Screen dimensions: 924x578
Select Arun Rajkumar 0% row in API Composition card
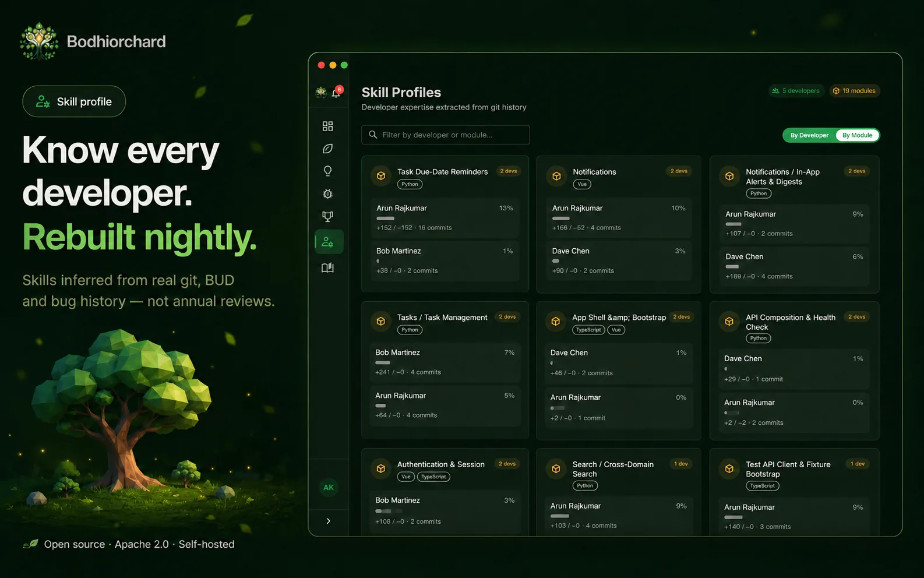(793, 412)
